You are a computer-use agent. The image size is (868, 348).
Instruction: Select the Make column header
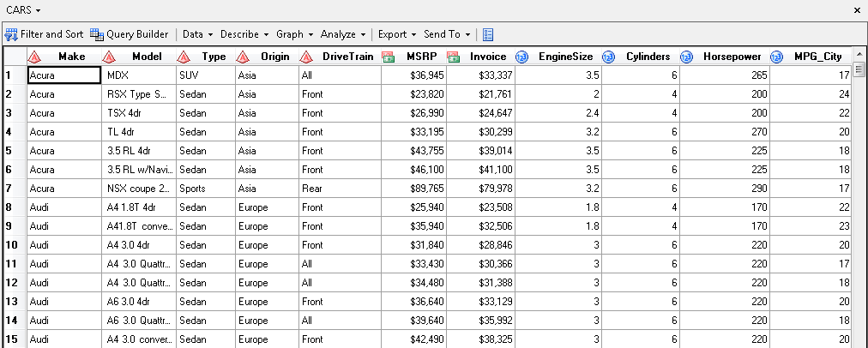(x=64, y=57)
